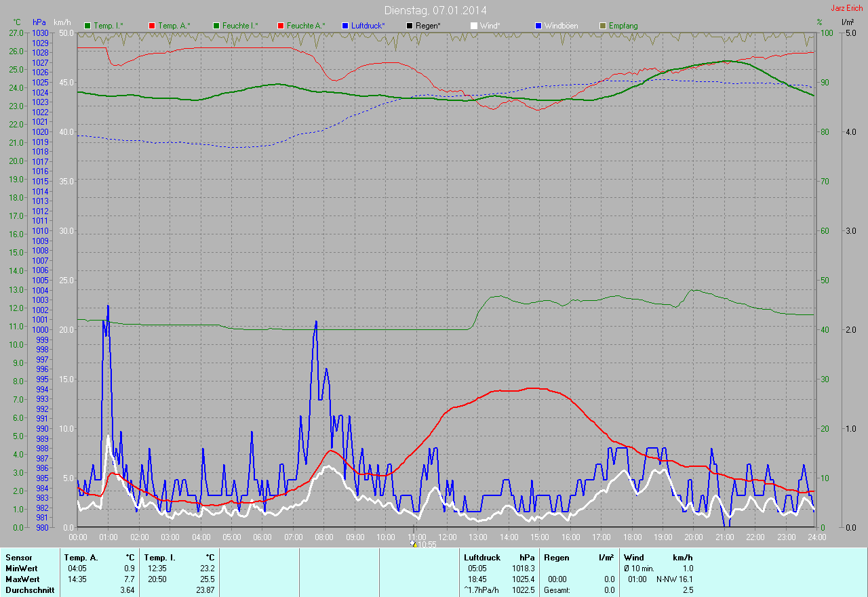
Task: Select the l/m² axis unit label
Action: point(847,22)
